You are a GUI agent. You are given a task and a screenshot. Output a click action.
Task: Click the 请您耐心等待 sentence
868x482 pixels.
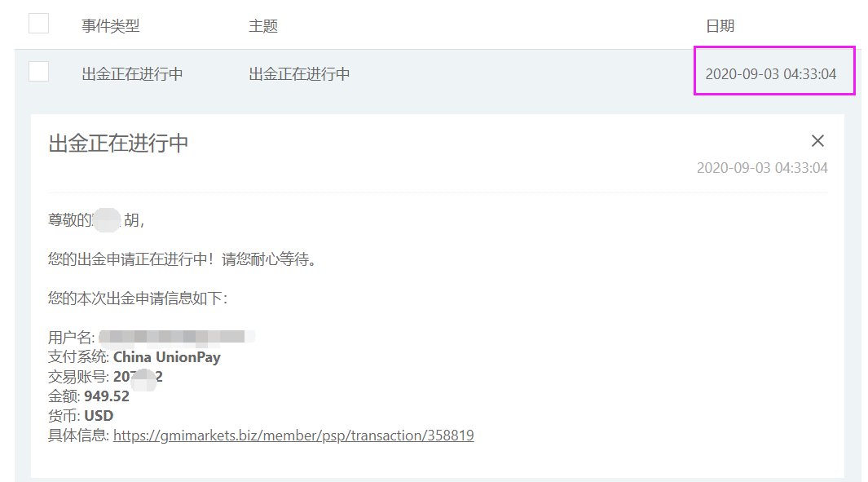coord(269,259)
